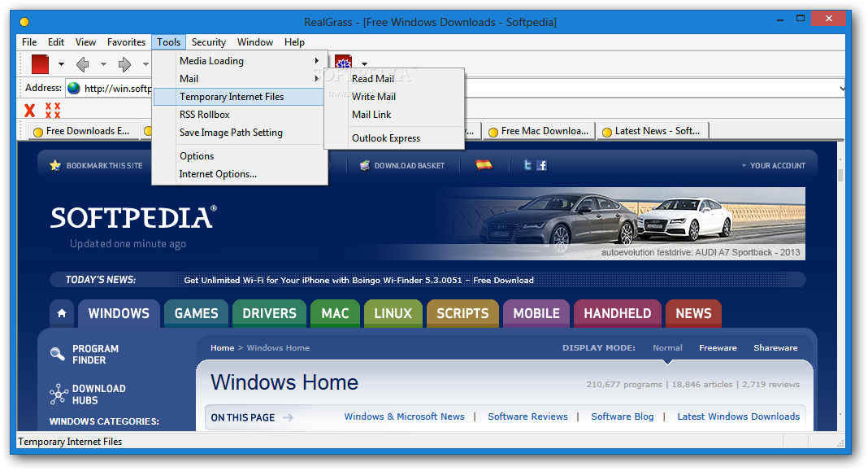Image resolution: width=868 pixels, height=471 pixels.
Task: Expand Media Loading submenu
Action: pos(240,61)
